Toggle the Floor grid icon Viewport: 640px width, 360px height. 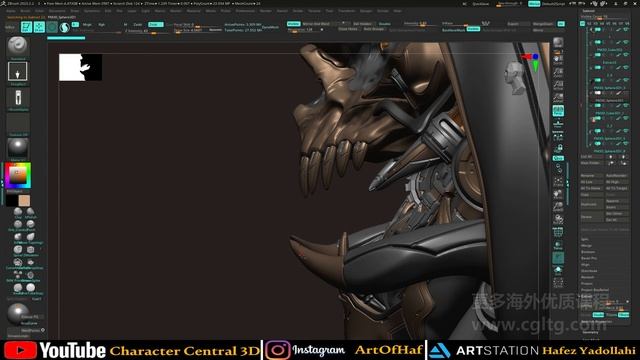[558, 123]
